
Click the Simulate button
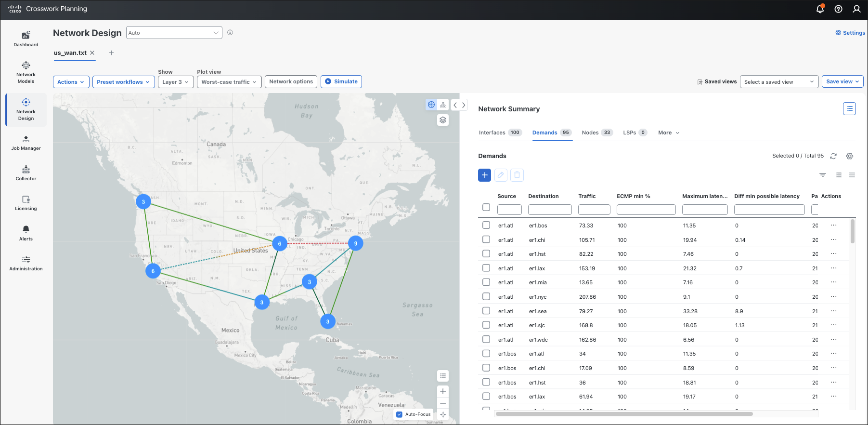click(x=341, y=81)
